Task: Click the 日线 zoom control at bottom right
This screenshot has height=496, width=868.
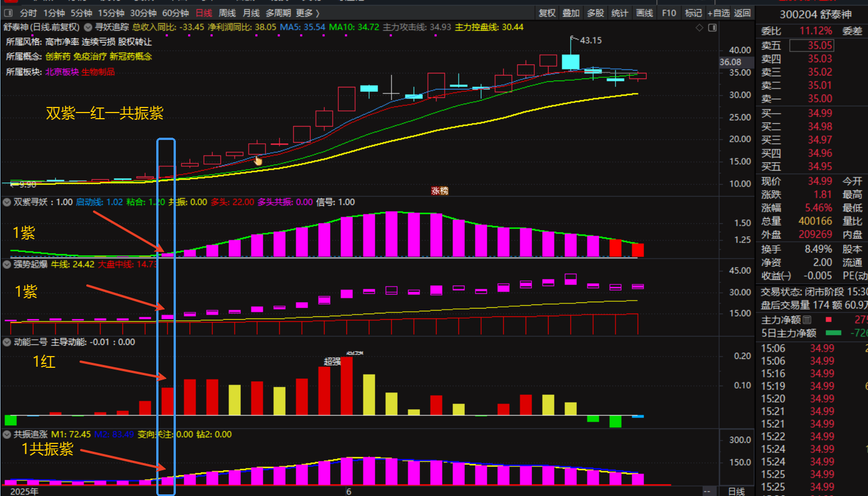Action: coord(736,491)
